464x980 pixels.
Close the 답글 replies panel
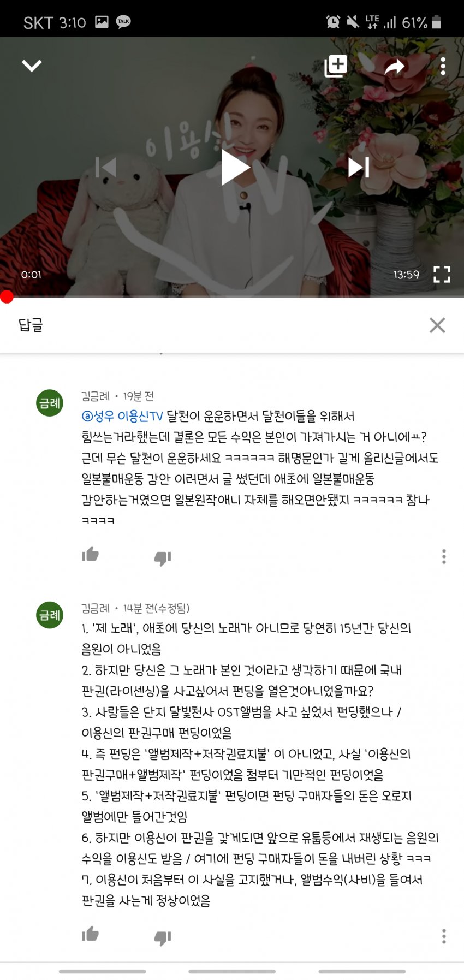[437, 325]
